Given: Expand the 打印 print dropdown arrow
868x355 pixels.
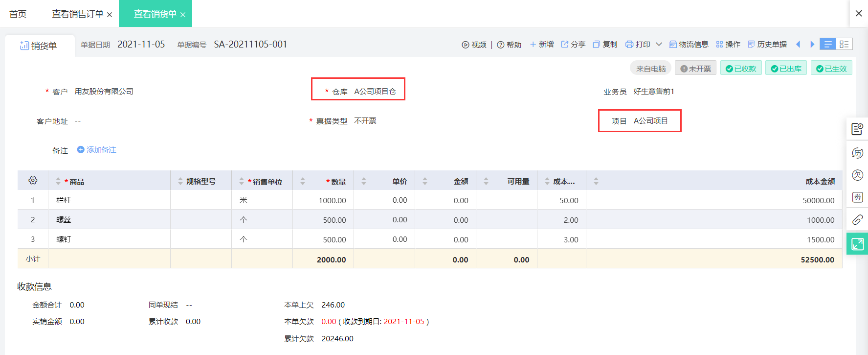Looking at the screenshot, I should [x=659, y=44].
